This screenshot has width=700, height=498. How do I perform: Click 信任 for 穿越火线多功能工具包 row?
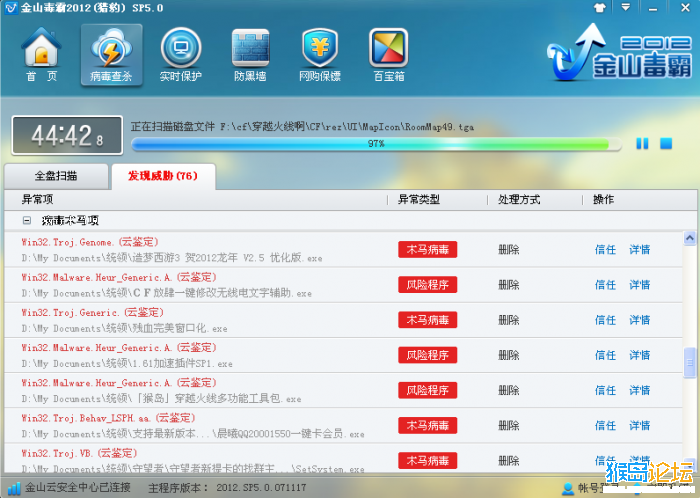pos(605,390)
